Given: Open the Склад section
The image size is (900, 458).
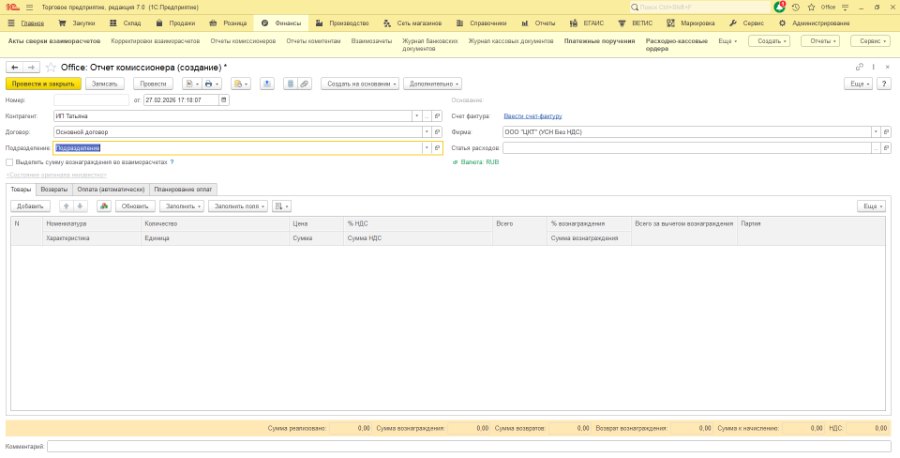Looking at the screenshot, I should (x=125, y=24).
